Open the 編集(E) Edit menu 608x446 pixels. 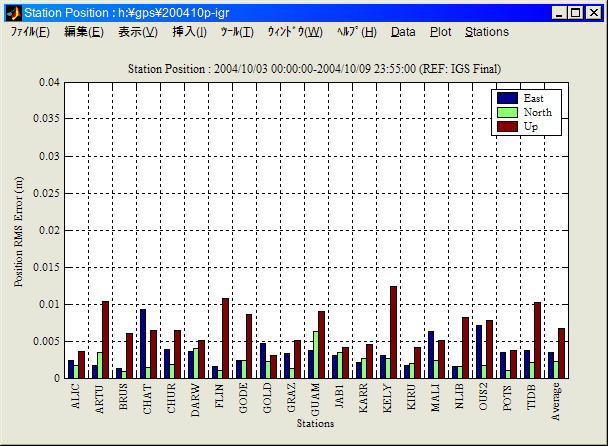click(83, 32)
